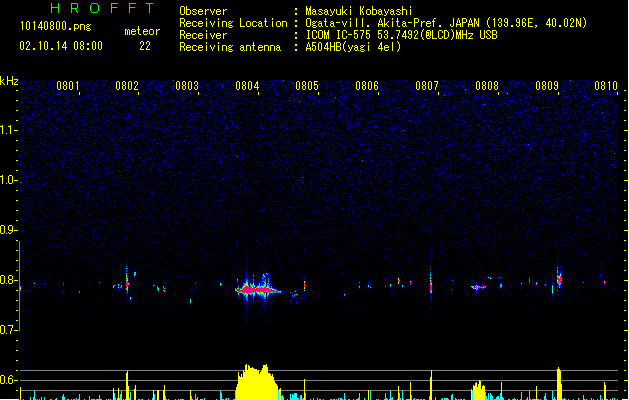Click the 0804 time marker
The image size is (629, 400).
(x=247, y=86)
